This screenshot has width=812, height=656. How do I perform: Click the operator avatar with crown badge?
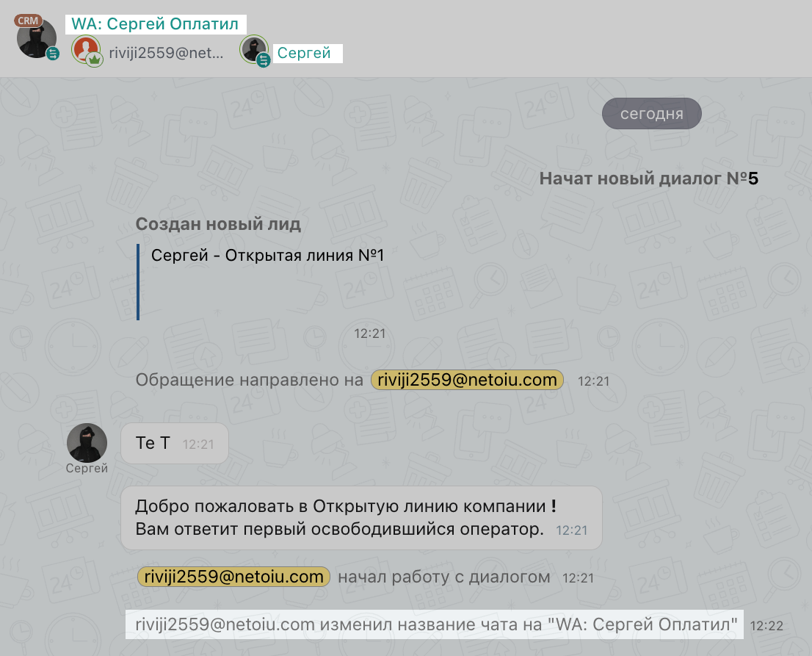pyautogui.click(x=86, y=51)
